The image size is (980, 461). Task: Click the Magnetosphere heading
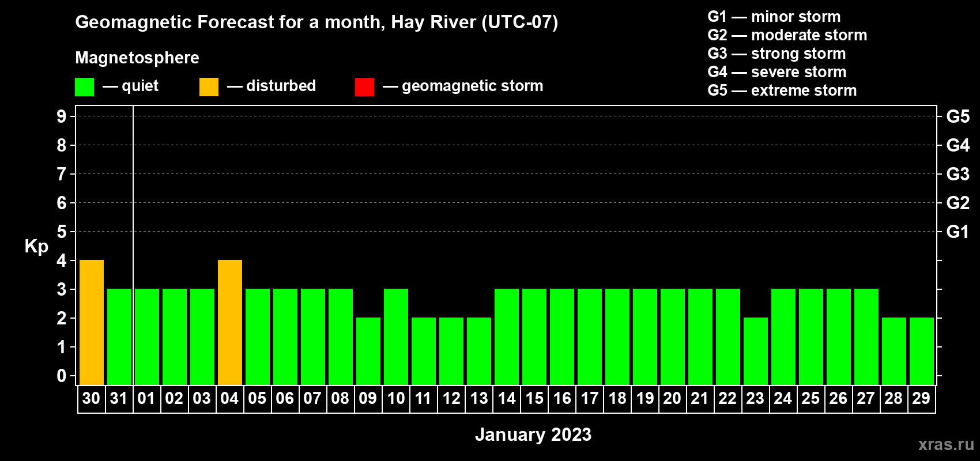point(137,58)
